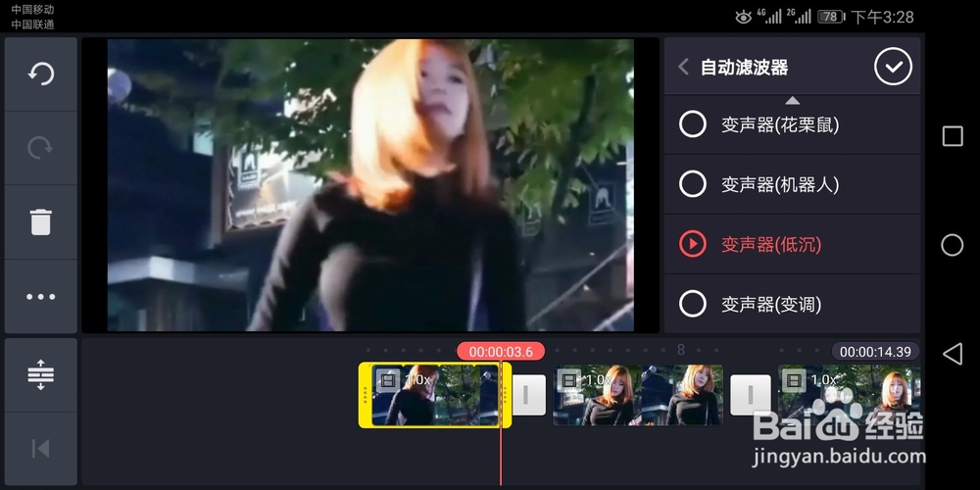980x490 pixels.
Task: Tap Android home circle button
Action: pyautogui.click(x=952, y=245)
